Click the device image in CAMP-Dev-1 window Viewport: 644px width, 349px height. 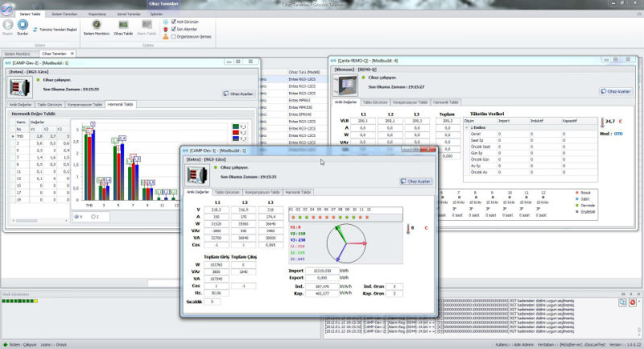(x=196, y=175)
